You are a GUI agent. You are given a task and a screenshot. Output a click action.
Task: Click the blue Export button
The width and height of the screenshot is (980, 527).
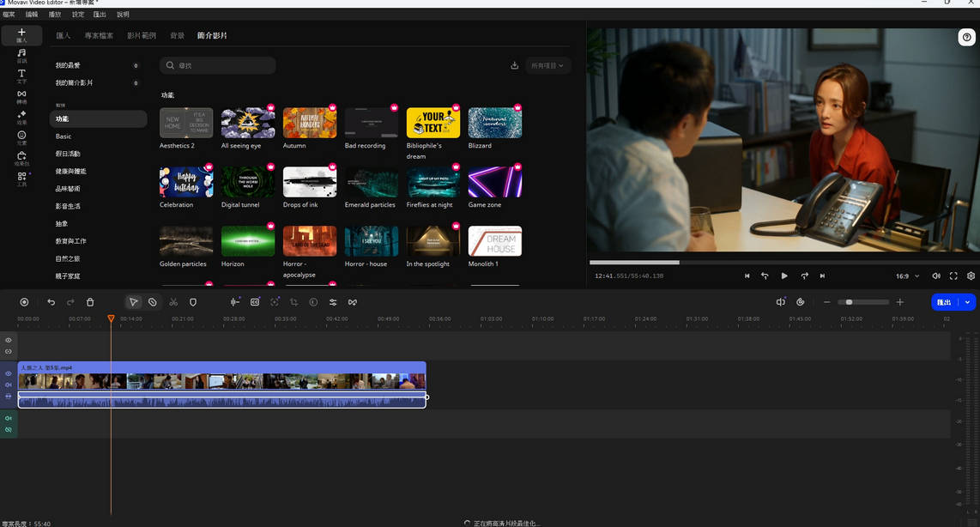tap(945, 302)
